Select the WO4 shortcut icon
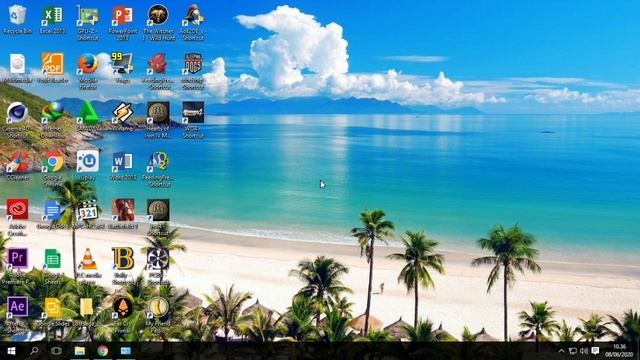Viewport: 640px width, 360px height. (x=193, y=112)
